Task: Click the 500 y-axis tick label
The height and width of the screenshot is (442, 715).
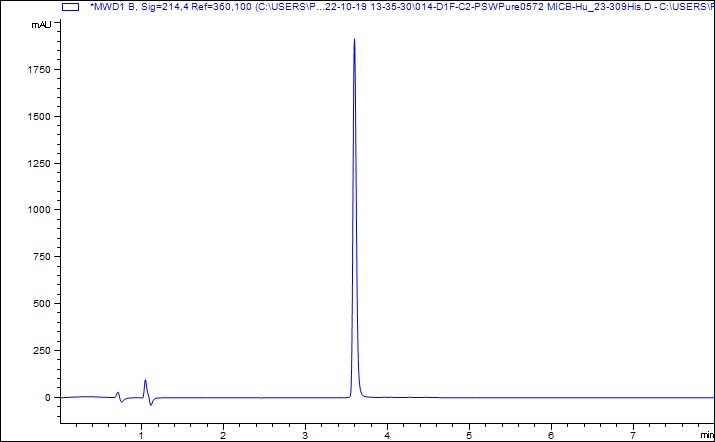Action: (43, 303)
